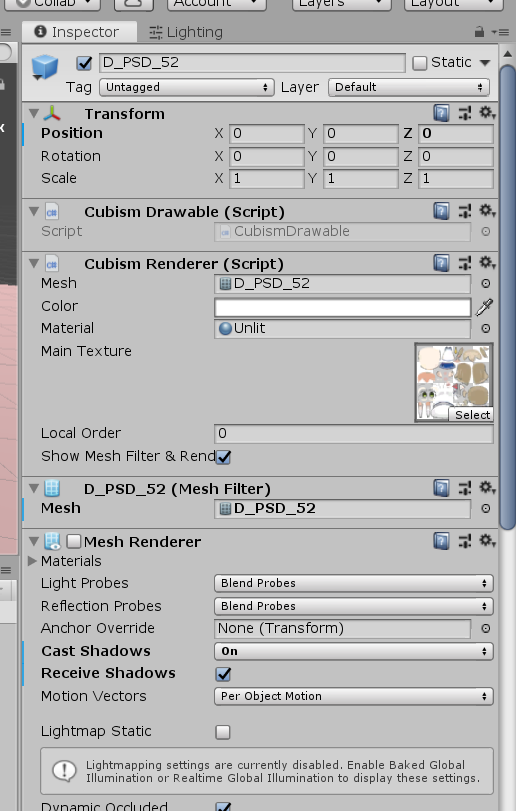Toggle Show Mesh Filter & Renderer checkbox

click(x=223, y=457)
